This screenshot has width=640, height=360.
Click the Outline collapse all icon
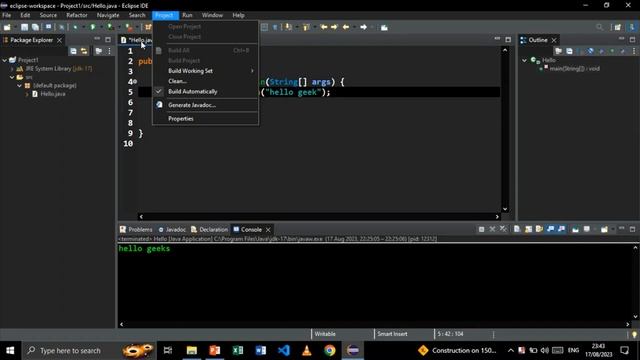(x=569, y=51)
